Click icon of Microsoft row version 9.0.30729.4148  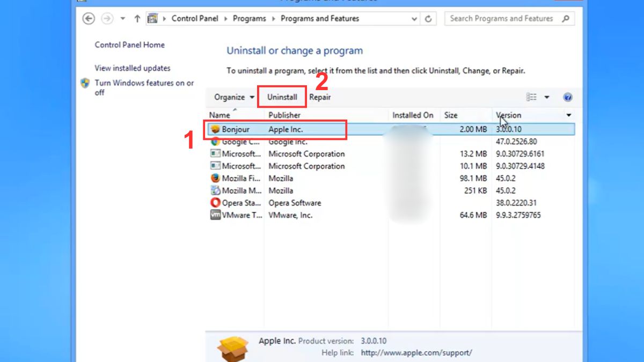tap(215, 166)
